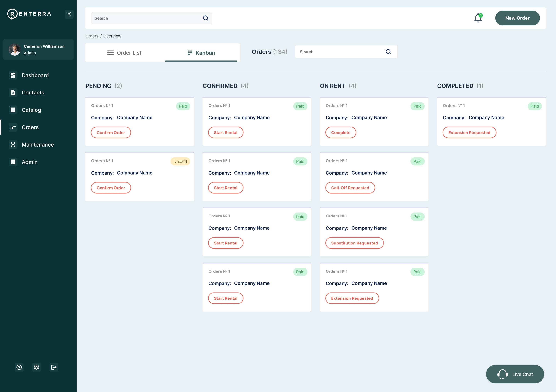Screen dimensions: 556x392
Task: Click the Cameron Williamson name text
Action: (x=44, y=46)
